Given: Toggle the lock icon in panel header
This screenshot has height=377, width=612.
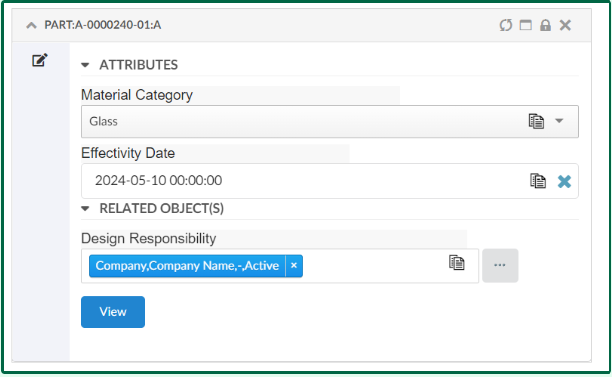Looking at the screenshot, I should coord(545,25).
